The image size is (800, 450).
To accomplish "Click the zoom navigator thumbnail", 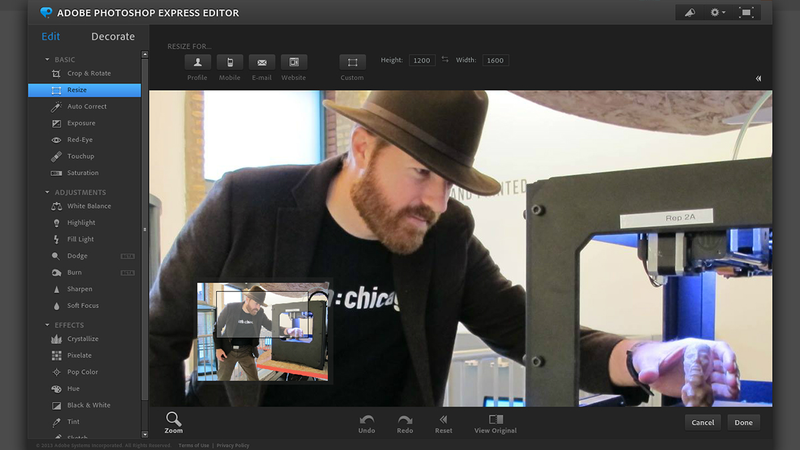I will tap(262, 332).
